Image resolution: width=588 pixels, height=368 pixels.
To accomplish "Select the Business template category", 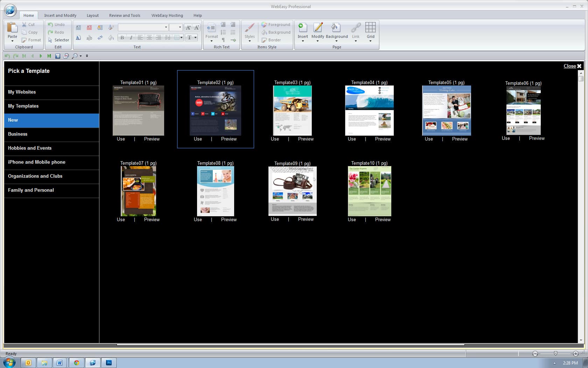I will click(17, 134).
